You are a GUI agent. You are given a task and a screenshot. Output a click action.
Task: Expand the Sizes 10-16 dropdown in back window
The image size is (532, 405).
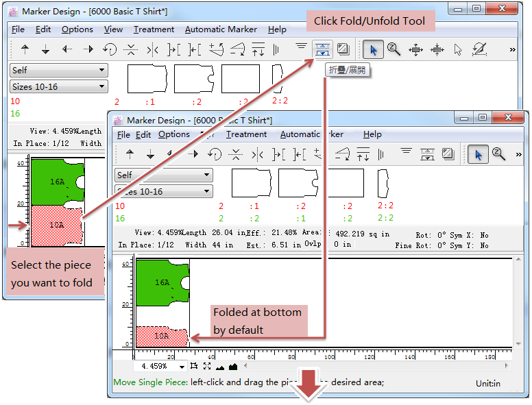click(x=59, y=86)
